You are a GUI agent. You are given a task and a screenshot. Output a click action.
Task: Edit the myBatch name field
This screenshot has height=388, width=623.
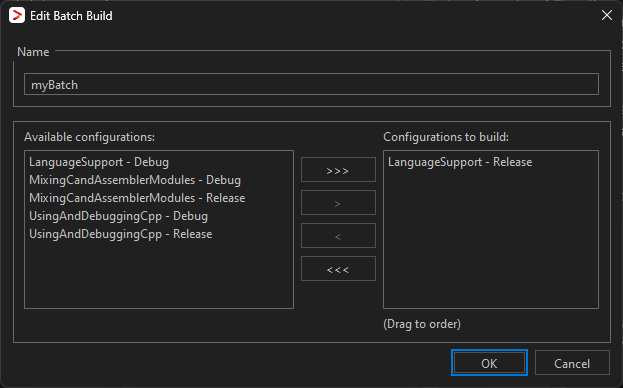click(x=311, y=84)
